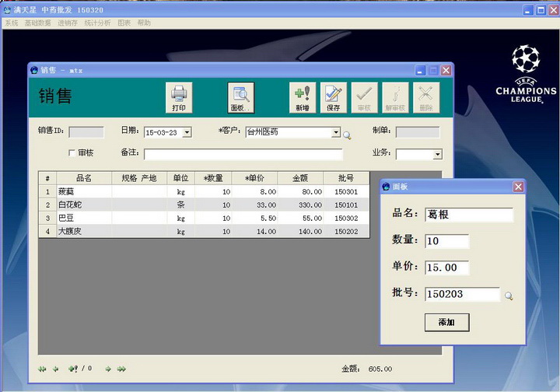The width and height of the screenshot is (560, 392).
Task: Look up batch number using 批号 magnifier
Action: [x=509, y=296]
